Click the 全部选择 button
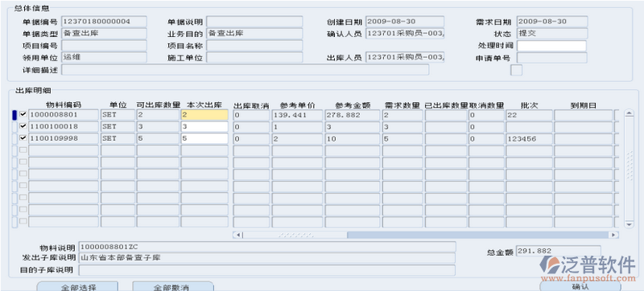The height and width of the screenshot is (291, 644). click(77, 286)
